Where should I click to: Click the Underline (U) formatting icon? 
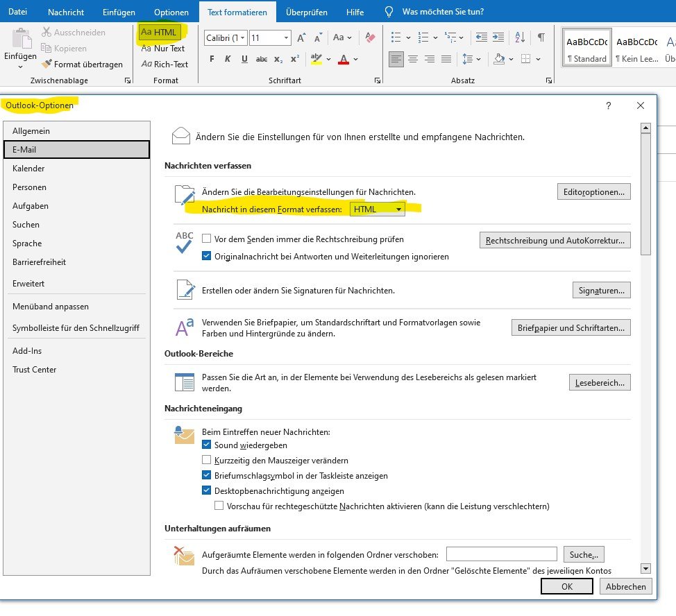click(x=244, y=59)
